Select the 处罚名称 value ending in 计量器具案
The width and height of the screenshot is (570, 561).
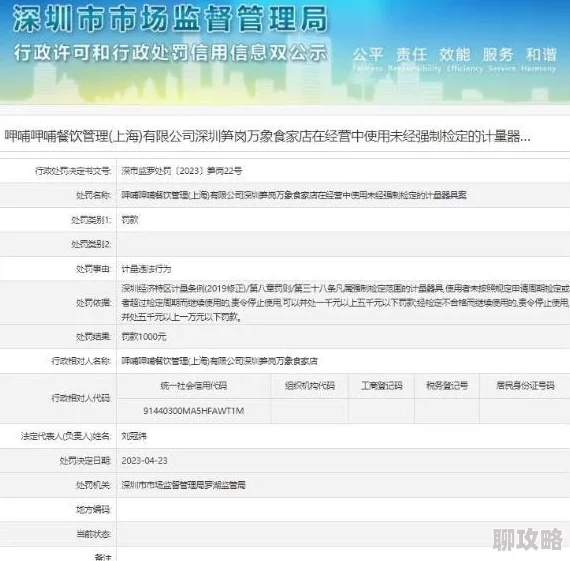point(294,195)
